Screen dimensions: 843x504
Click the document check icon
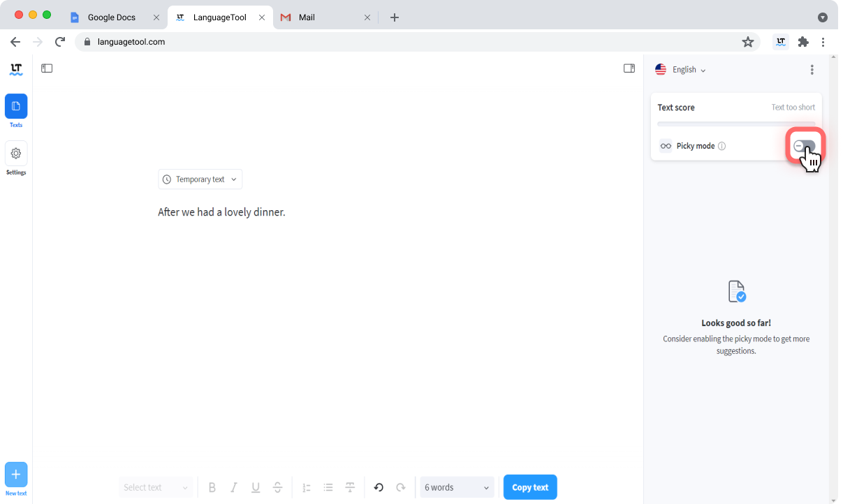pos(737,291)
